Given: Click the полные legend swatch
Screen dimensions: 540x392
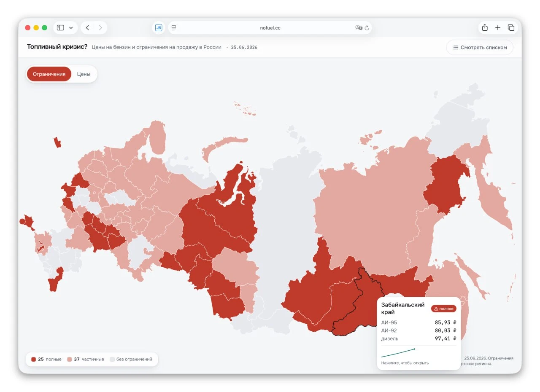Looking at the screenshot, I should (34, 360).
